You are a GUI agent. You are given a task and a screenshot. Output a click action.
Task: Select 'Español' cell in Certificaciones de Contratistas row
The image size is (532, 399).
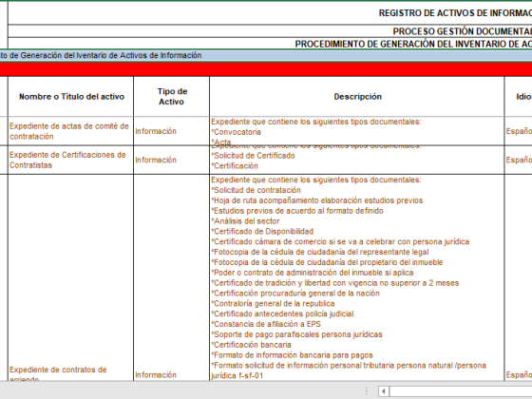coord(519,161)
